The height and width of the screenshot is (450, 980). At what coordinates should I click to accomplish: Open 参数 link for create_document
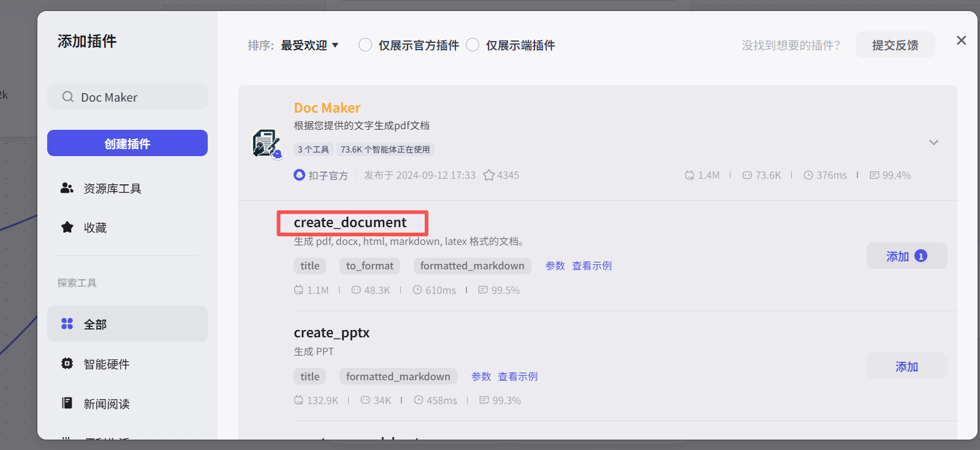(x=555, y=266)
